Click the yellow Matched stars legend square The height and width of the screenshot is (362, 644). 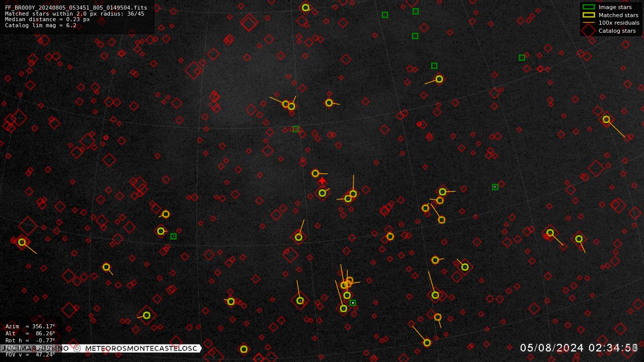(589, 15)
